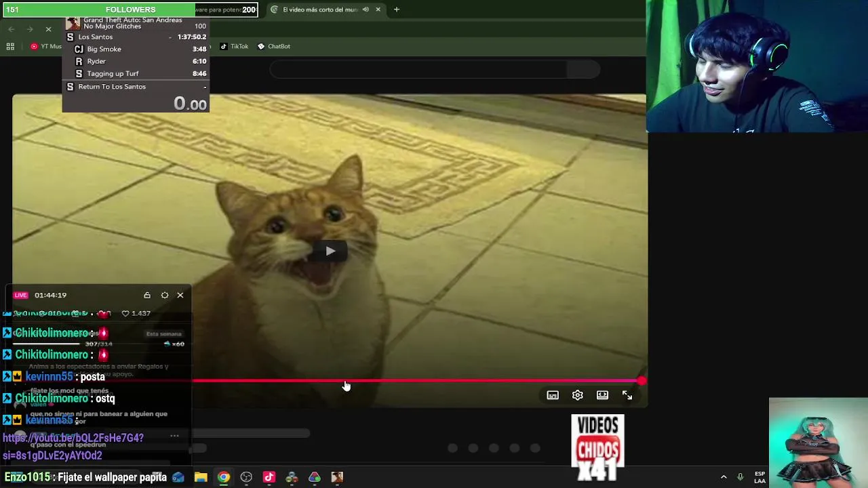This screenshot has width=868, height=488.
Task: Mute the audio-playing browser tab
Action: coord(366,9)
